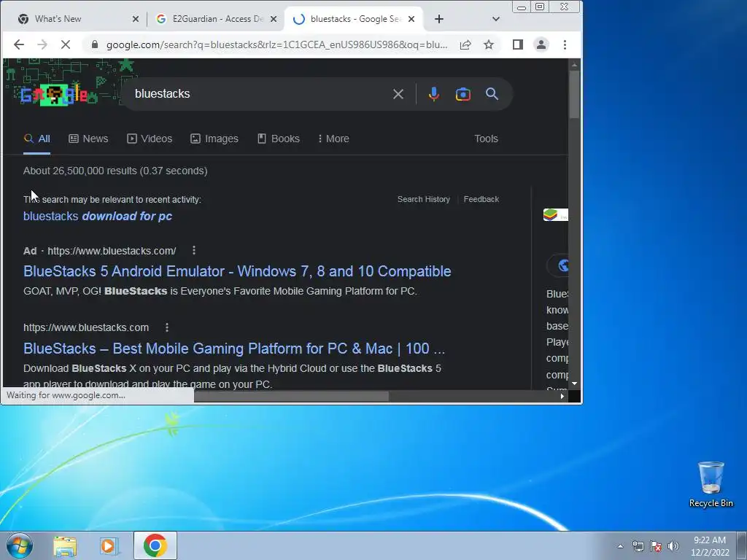This screenshot has width=747, height=560.
Task: Open the Windows Start button
Action: pos(20,545)
